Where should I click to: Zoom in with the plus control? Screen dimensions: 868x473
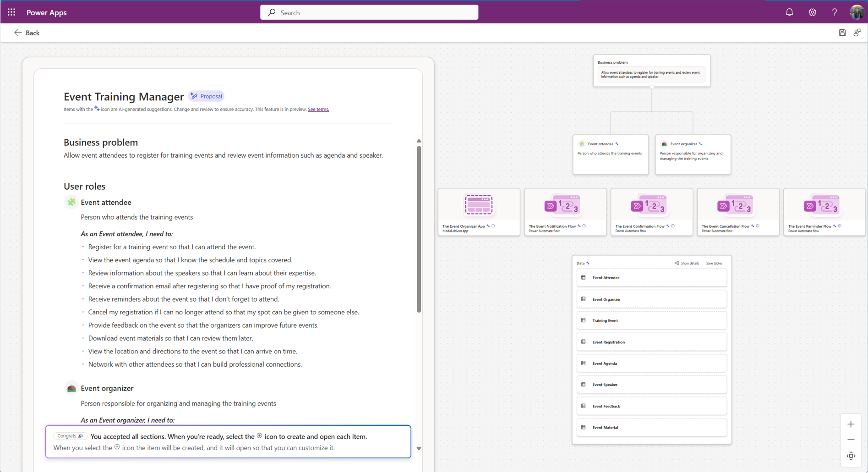[851, 424]
